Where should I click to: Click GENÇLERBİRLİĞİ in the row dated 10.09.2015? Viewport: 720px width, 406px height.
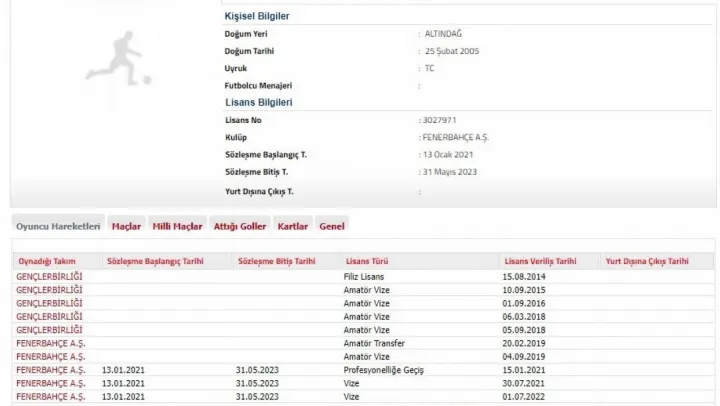[49, 289]
